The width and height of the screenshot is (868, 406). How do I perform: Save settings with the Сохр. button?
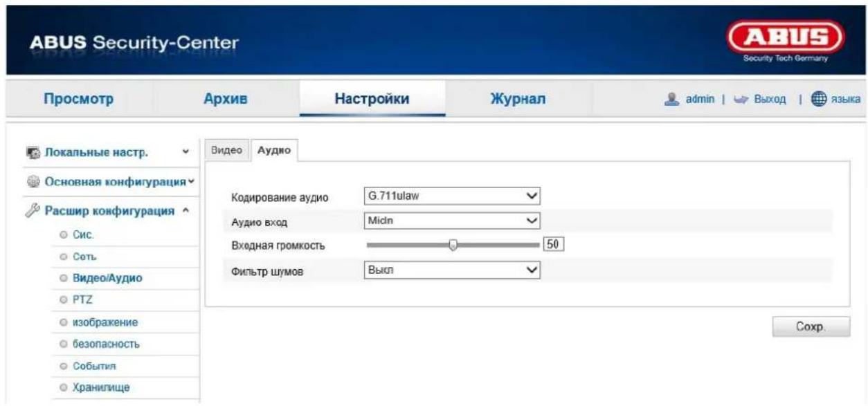[811, 327]
